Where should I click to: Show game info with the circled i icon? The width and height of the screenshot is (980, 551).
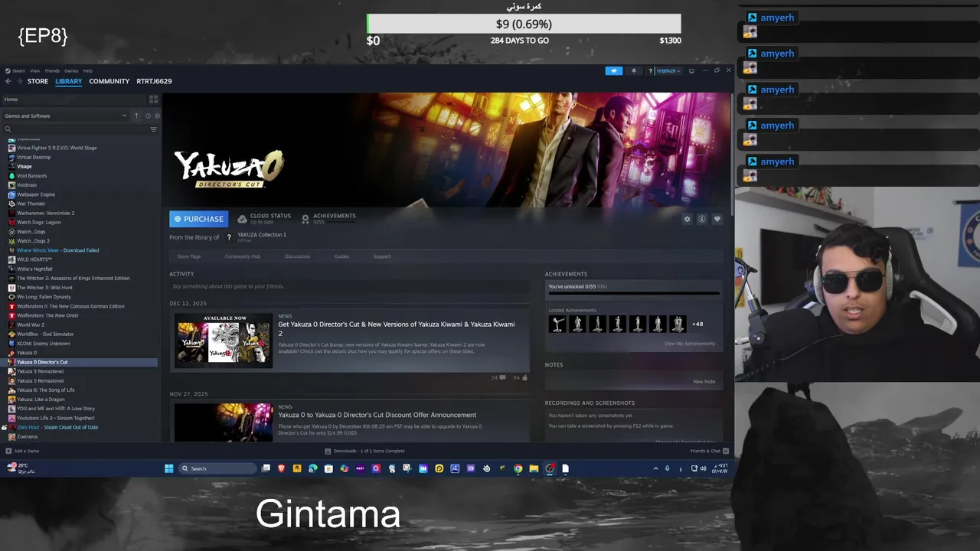701,219
